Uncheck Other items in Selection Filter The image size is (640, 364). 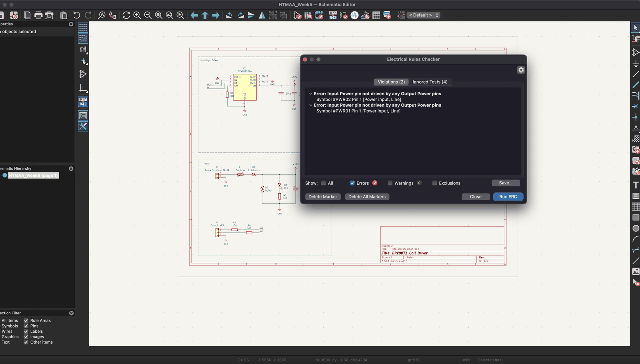tap(26, 342)
